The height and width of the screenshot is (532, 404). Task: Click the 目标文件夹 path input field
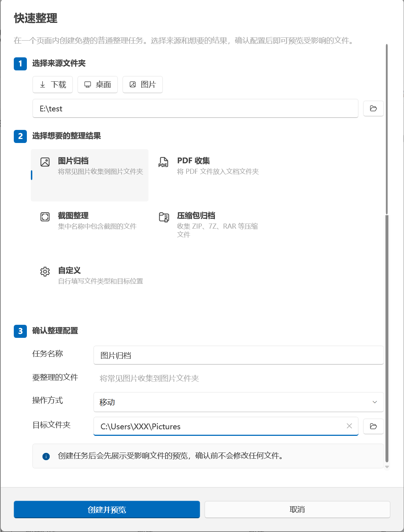pos(226,426)
